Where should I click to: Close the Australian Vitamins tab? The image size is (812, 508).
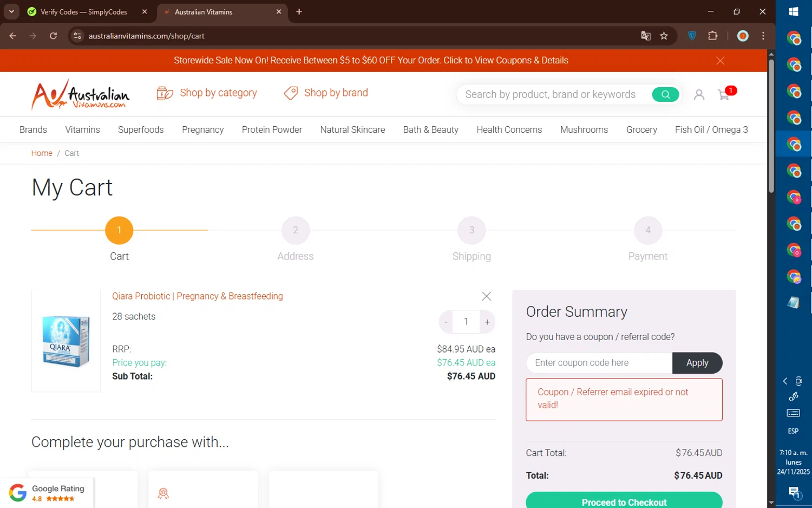click(x=279, y=12)
